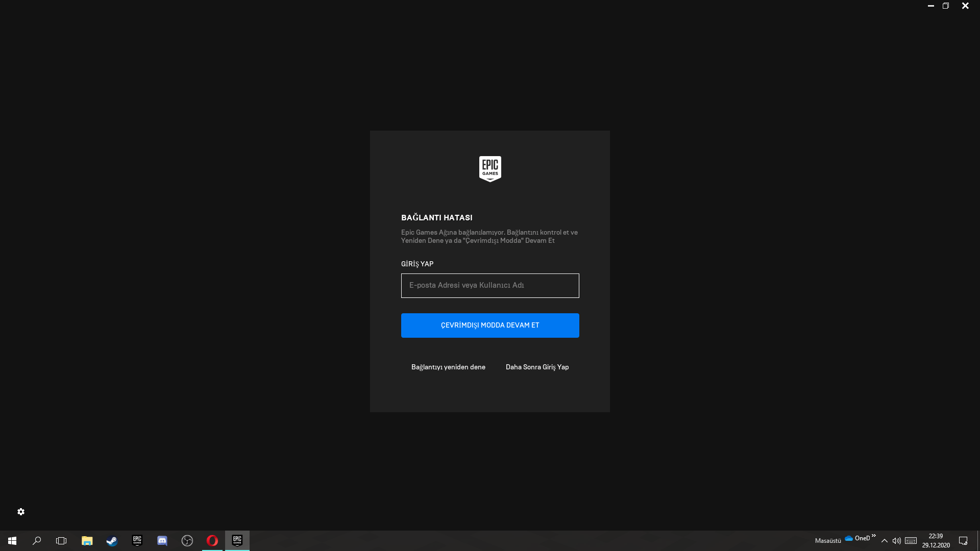
Task: Open the OneDrive toolbar item
Action: tap(857, 538)
